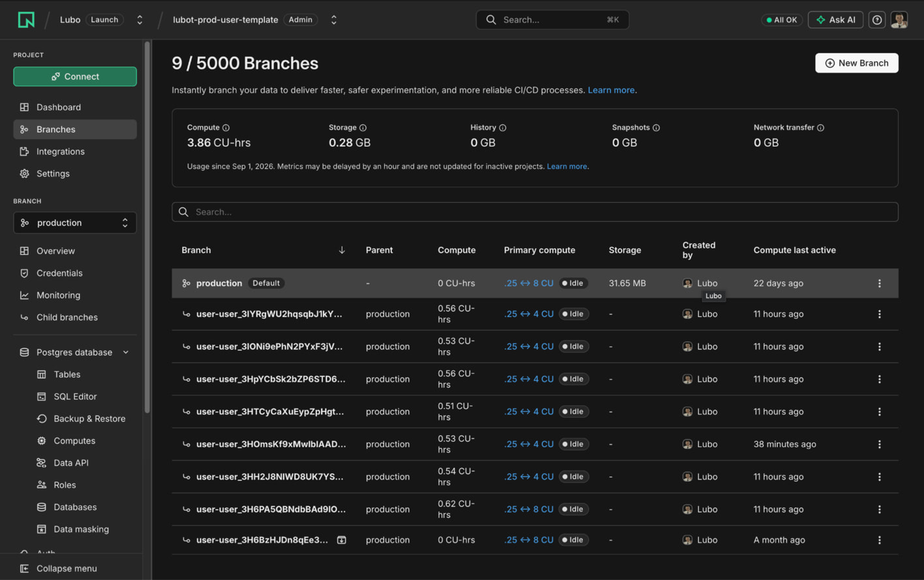
Task: Click the Snapshots info icon
Action: point(656,128)
